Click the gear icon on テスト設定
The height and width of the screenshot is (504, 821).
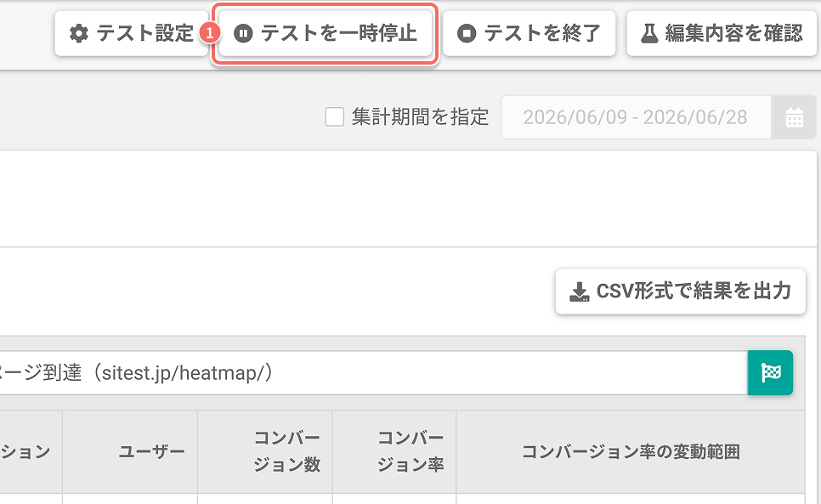coord(79,33)
